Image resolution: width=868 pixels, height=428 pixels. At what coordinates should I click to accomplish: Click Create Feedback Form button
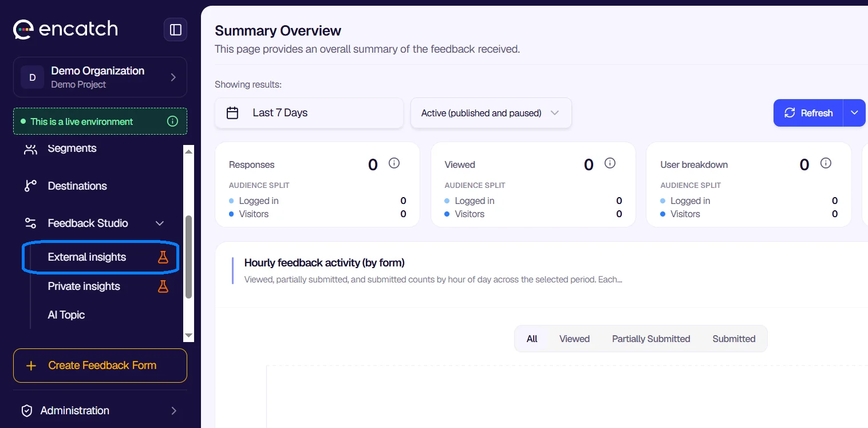[100, 366]
